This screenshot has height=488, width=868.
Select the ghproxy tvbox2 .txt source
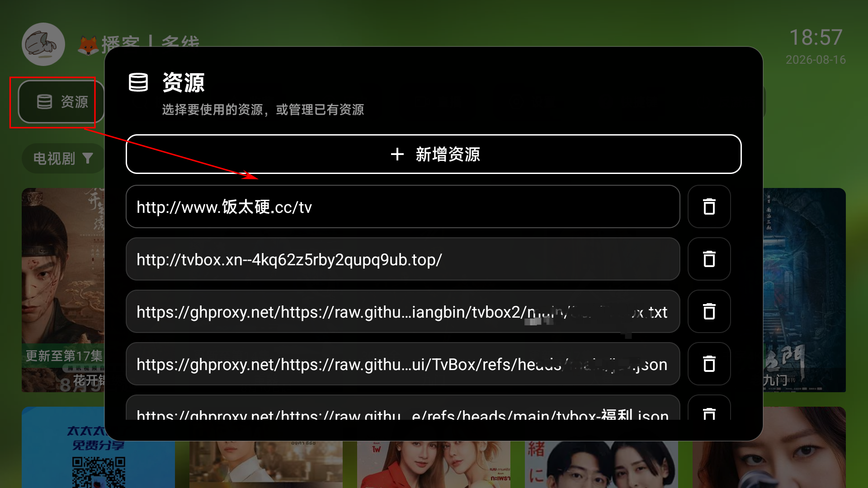(x=403, y=311)
